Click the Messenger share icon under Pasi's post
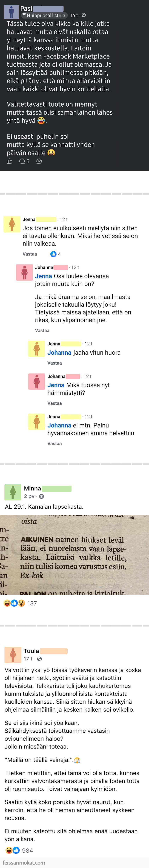 click(x=39, y=161)
